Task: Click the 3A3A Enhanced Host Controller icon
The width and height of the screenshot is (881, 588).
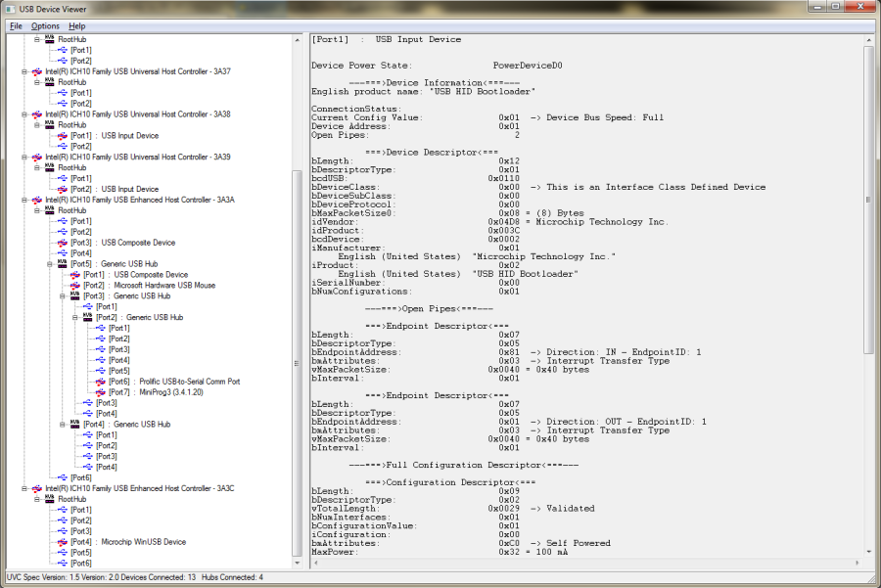Action: (37, 200)
